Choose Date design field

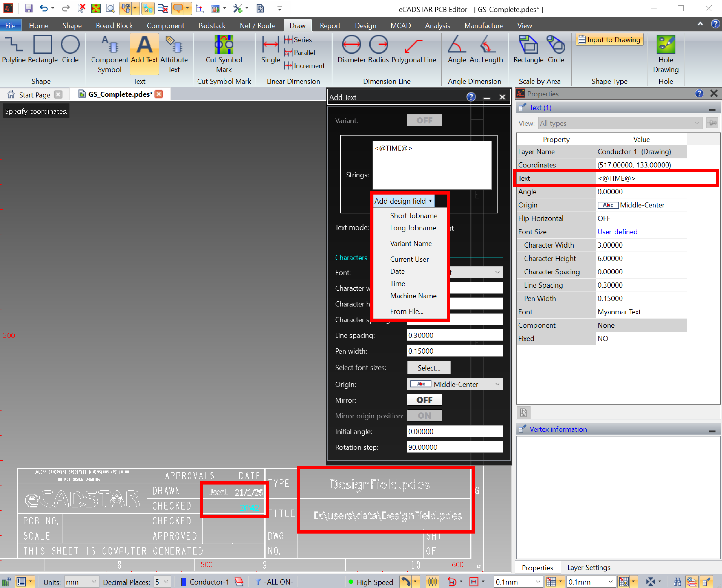pos(397,271)
